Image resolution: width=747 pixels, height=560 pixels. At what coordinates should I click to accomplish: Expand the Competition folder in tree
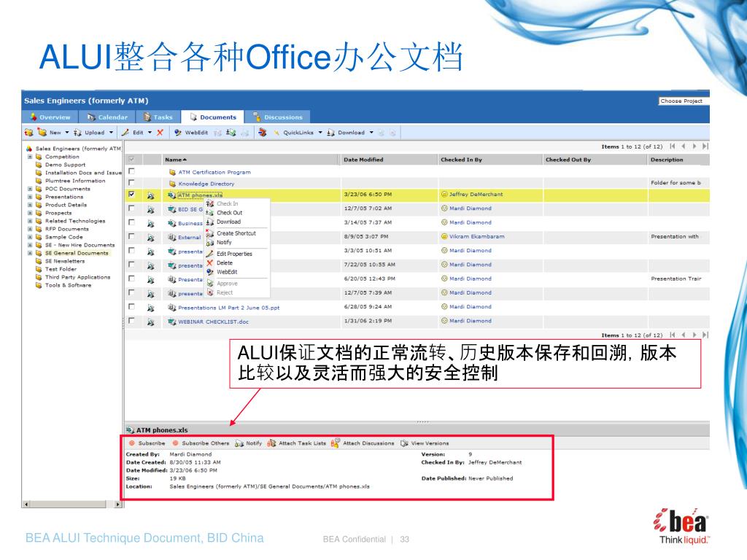tap(29, 157)
